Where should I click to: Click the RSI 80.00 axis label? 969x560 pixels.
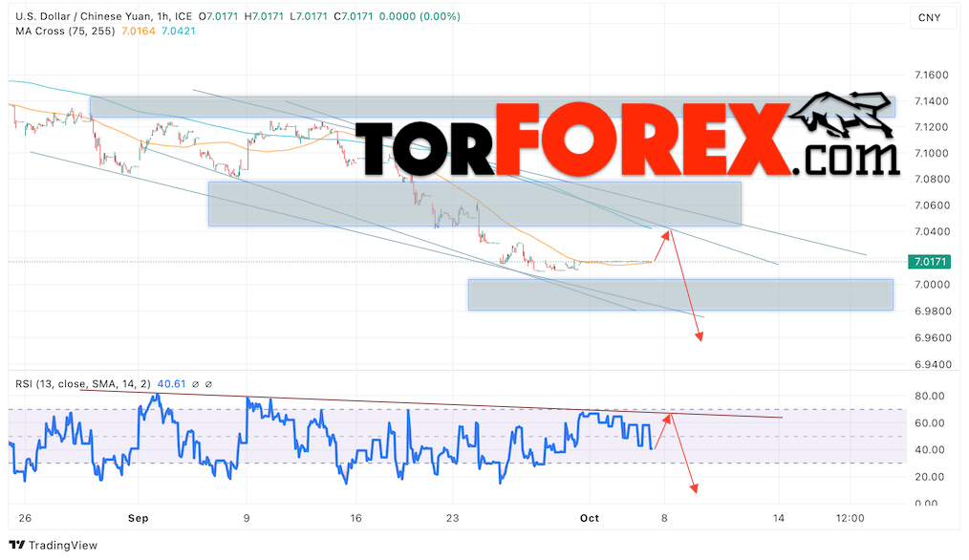tap(930, 396)
